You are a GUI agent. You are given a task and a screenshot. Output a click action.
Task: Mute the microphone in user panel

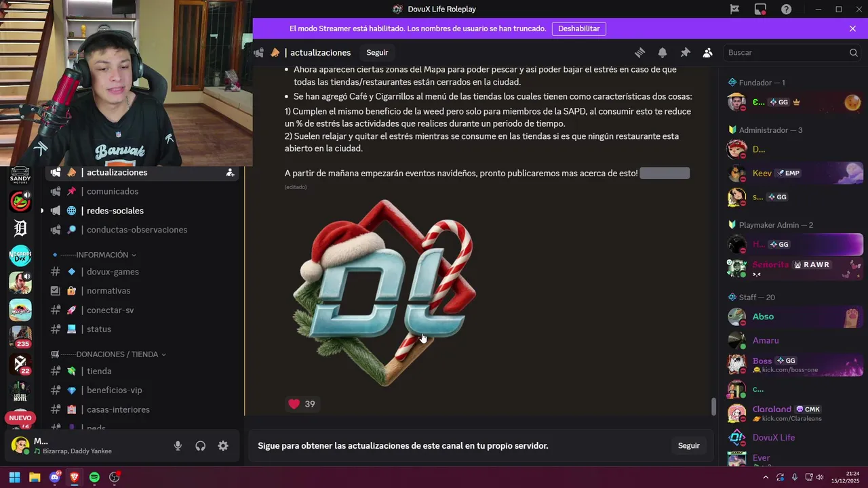(x=178, y=445)
